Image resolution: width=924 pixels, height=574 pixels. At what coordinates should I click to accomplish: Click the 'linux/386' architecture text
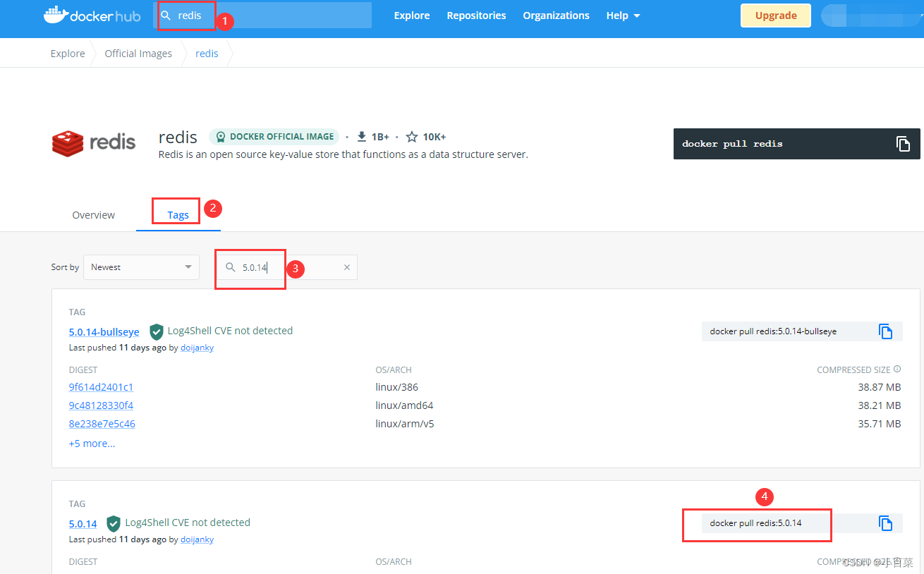[396, 387]
